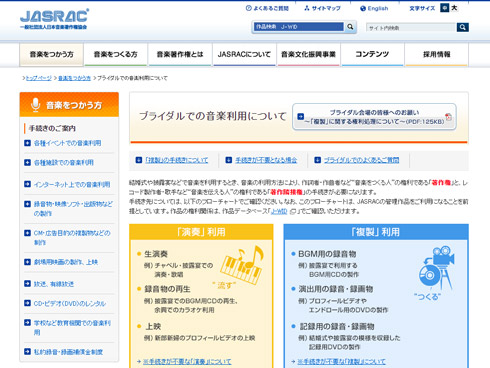Click 「複製」利用 blue panel header

tap(376, 232)
